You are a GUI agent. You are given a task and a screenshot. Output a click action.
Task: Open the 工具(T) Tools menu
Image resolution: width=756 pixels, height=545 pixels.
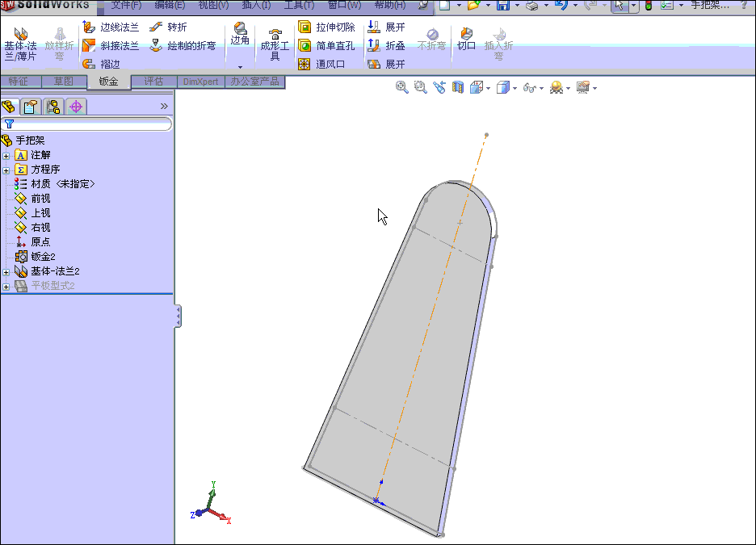coord(299,6)
